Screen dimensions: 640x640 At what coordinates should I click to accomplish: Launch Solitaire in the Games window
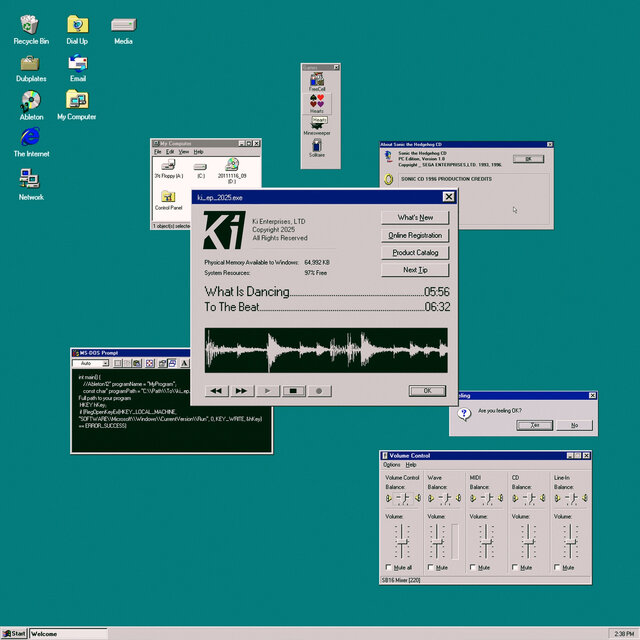(317, 148)
